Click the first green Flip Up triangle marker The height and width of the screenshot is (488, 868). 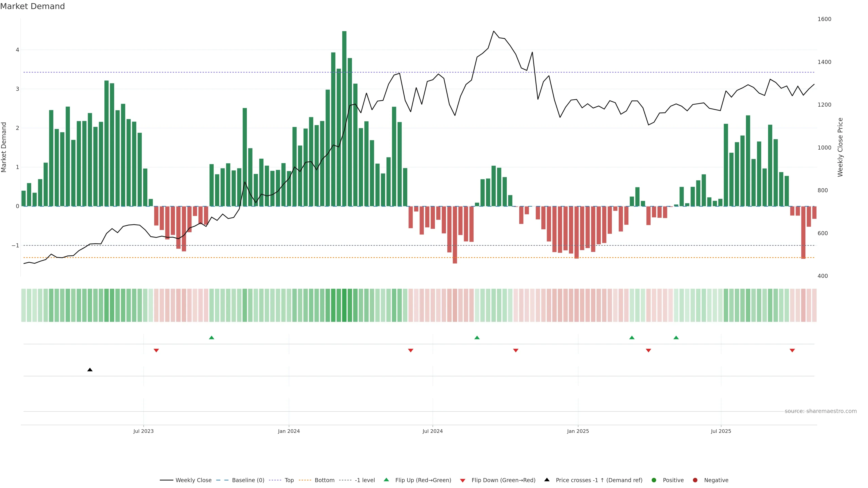pyautogui.click(x=212, y=338)
